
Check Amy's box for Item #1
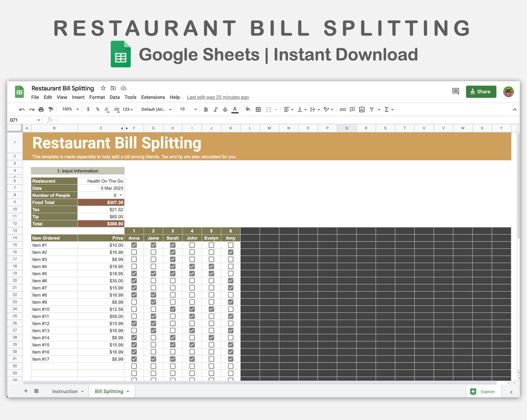click(x=230, y=245)
